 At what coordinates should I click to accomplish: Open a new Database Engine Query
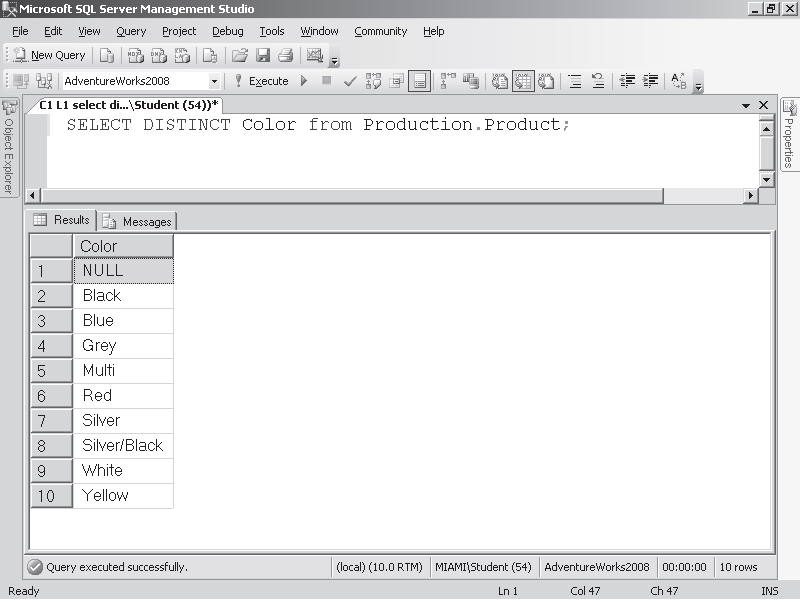107,55
